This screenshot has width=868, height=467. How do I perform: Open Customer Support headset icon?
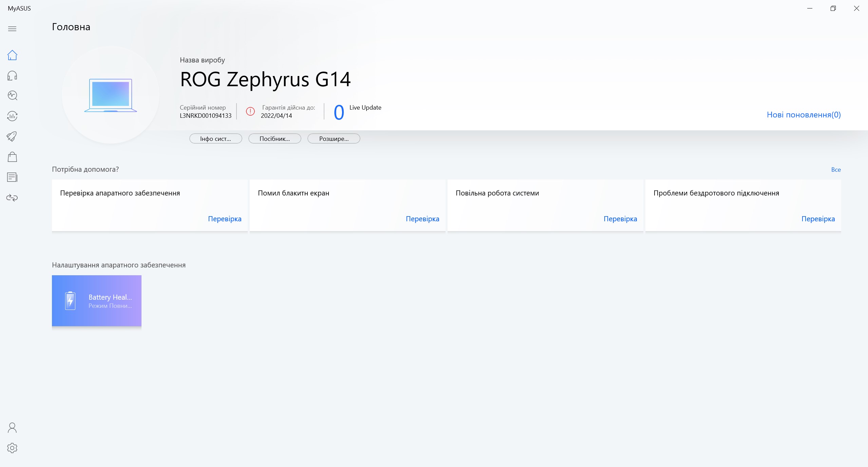coord(12,75)
